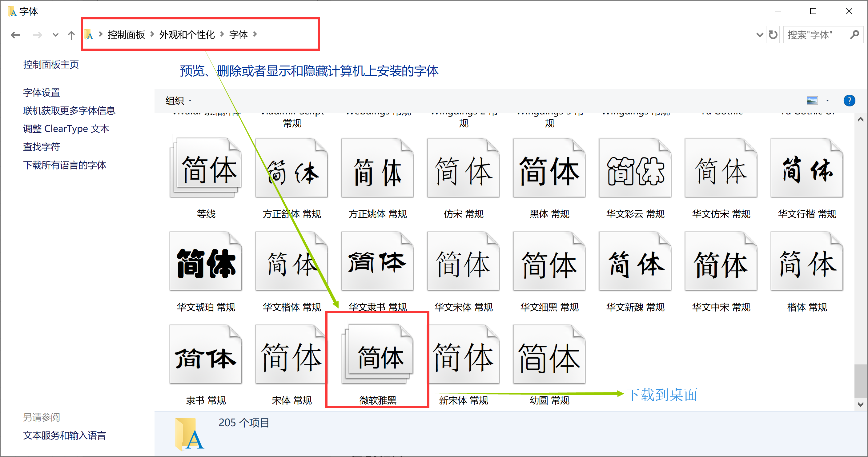The width and height of the screenshot is (868, 457).
Task: Navigate up one folder level
Action: pos(71,35)
